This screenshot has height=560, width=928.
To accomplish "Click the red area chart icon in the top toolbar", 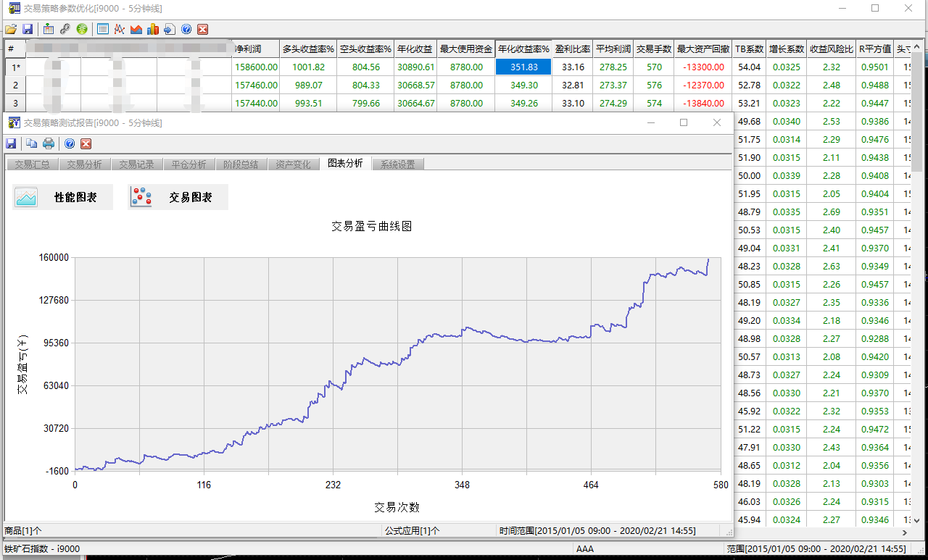I will point(136,29).
